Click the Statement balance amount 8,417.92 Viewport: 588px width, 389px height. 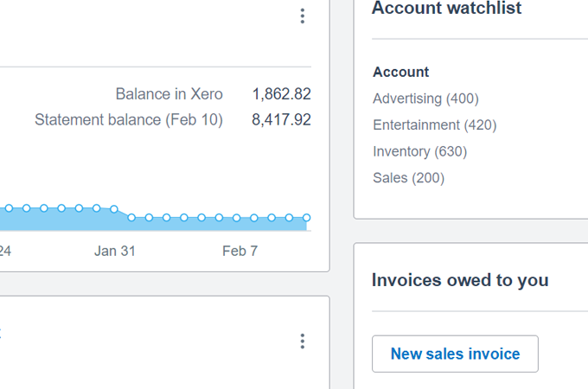281,120
